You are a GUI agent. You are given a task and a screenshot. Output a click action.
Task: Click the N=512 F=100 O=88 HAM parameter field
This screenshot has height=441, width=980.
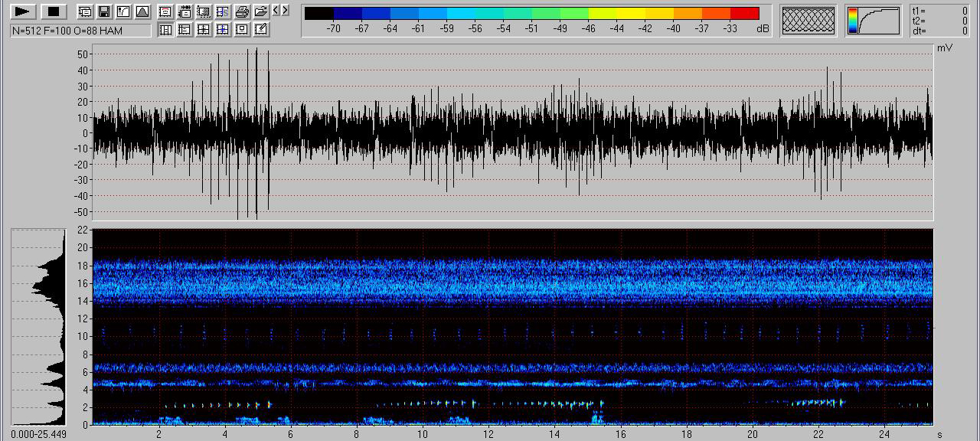pyautogui.click(x=80, y=31)
